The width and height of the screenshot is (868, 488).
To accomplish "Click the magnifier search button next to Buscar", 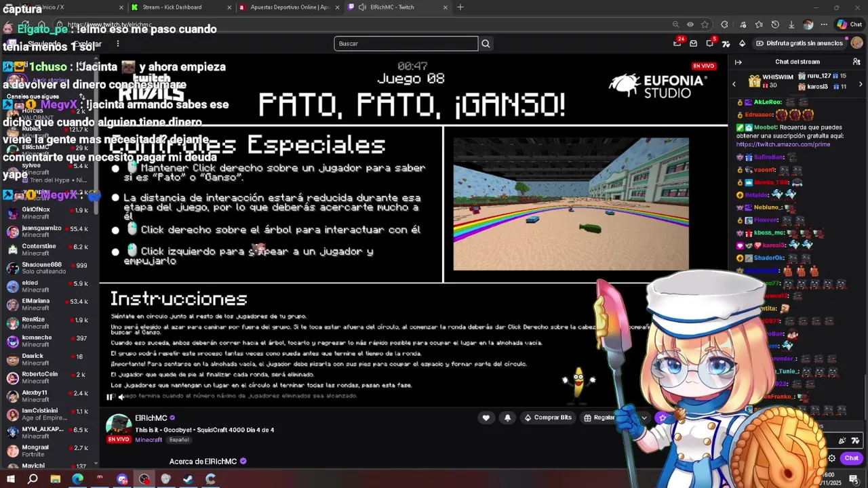I will (486, 43).
